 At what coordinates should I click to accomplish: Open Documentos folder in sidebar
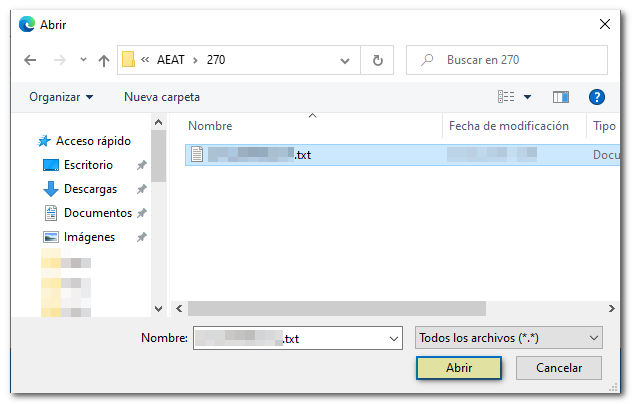[97, 213]
